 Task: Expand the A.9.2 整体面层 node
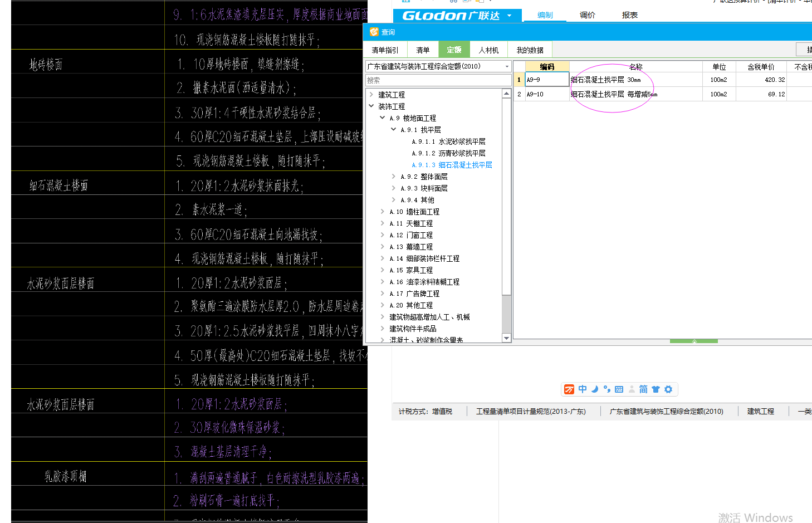point(393,176)
